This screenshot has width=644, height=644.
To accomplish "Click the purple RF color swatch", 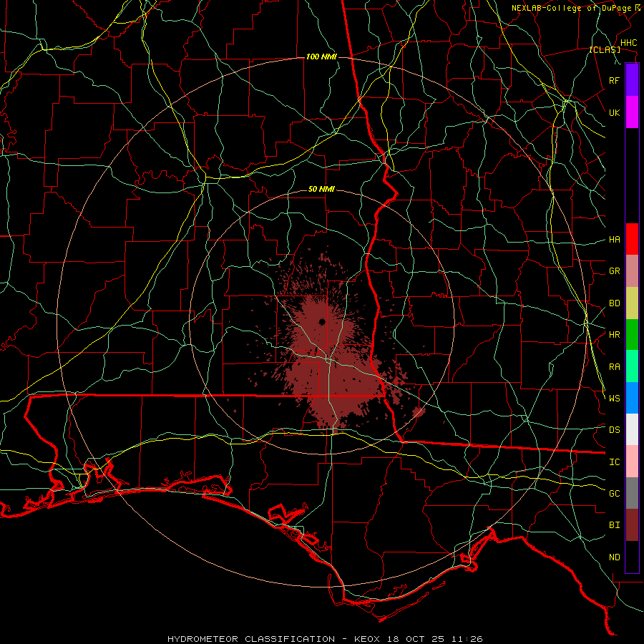I will 632,79.
